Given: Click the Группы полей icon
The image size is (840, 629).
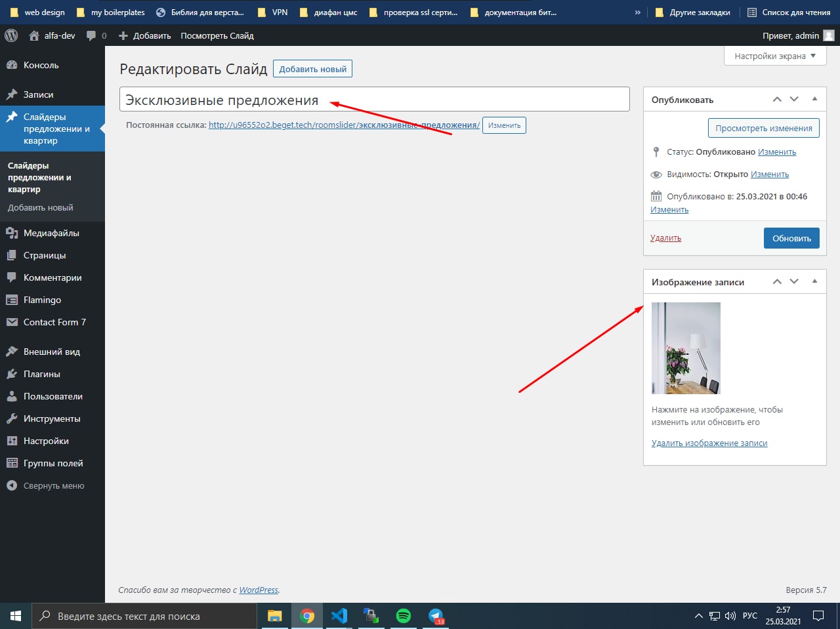Looking at the screenshot, I should pyautogui.click(x=12, y=463).
